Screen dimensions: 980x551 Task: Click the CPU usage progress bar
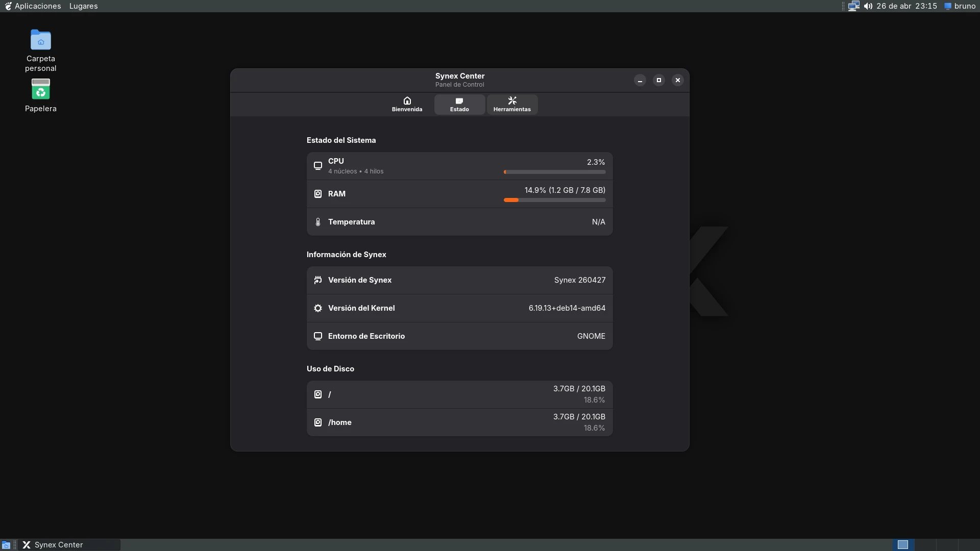[554, 171]
